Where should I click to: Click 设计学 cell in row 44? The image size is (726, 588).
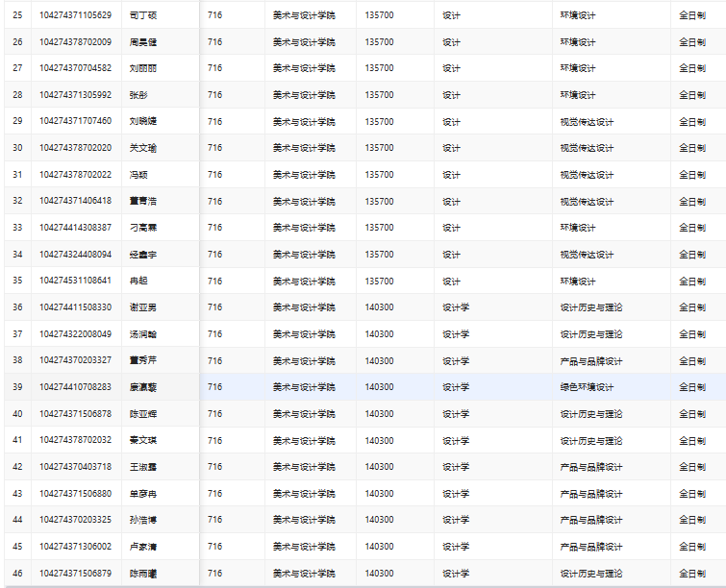(x=455, y=520)
